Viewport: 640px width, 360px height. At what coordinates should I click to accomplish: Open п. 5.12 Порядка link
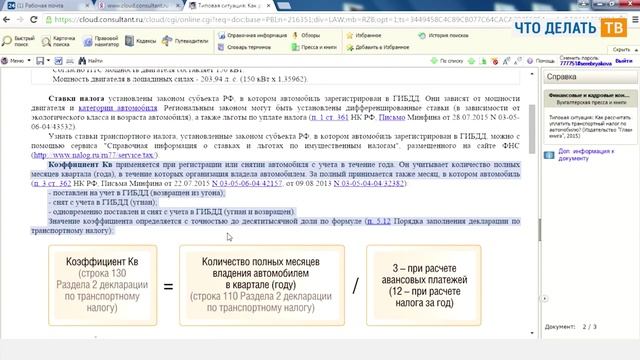379,221
